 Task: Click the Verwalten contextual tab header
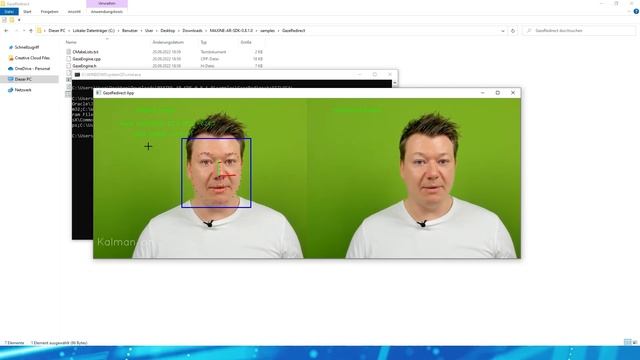click(x=107, y=3)
